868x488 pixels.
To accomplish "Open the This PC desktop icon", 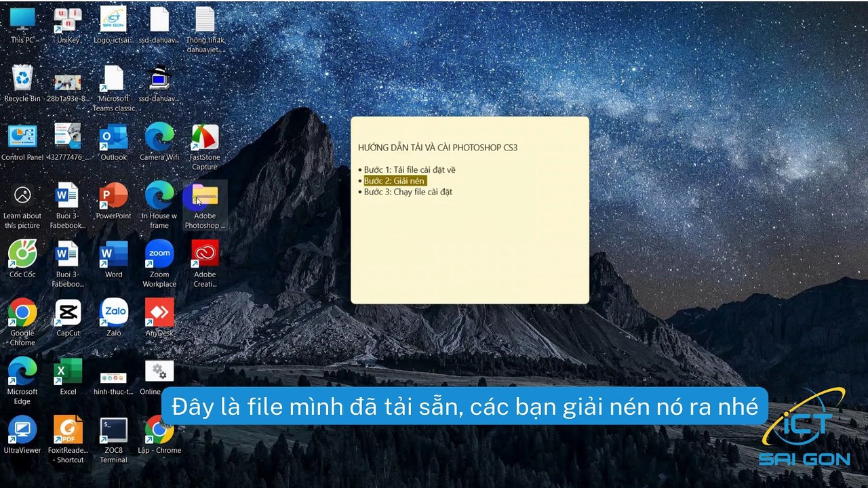I will 22,25.
